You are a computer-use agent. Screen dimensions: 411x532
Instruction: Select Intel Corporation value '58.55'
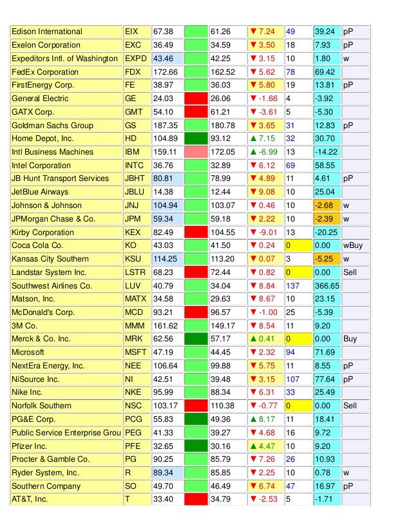tap(325, 166)
